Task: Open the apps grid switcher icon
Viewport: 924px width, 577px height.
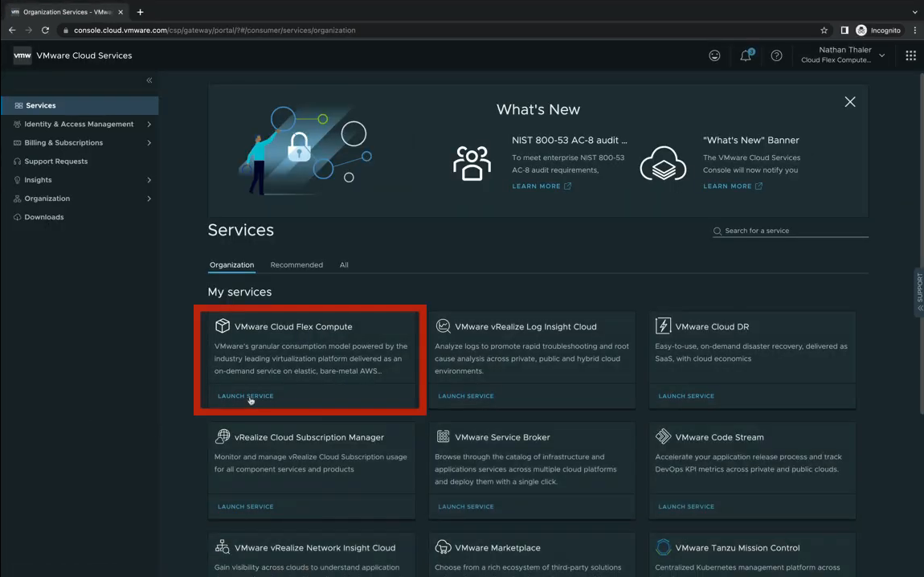Action: 910,55
